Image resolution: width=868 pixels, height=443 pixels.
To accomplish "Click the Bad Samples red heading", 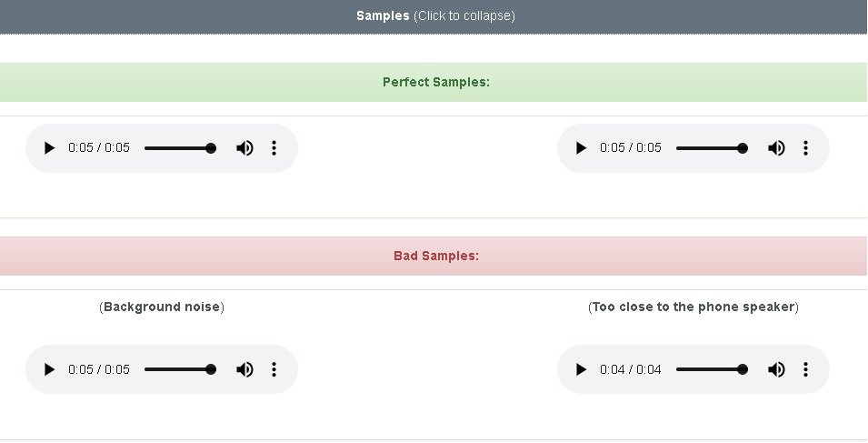I will point(436,256).
